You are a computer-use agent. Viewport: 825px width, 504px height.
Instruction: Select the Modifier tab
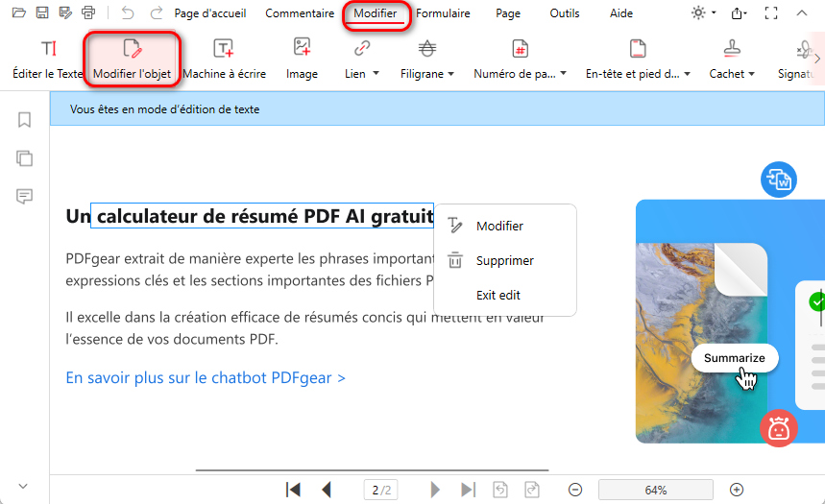[376, 13]
